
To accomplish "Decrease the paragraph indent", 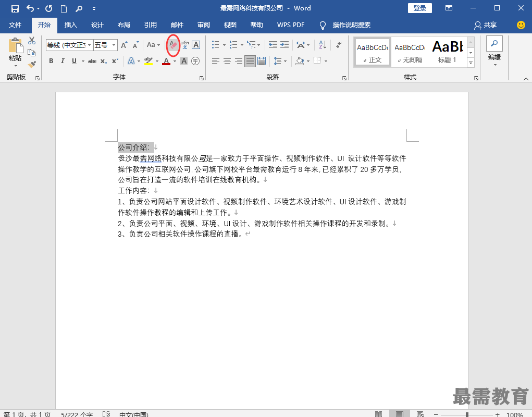I will (273, 45).
